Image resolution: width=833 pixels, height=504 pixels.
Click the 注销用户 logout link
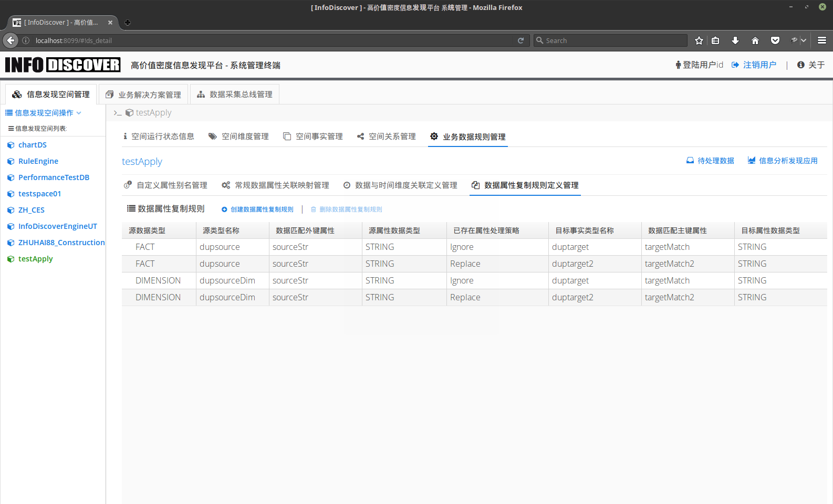click(754, 65)
